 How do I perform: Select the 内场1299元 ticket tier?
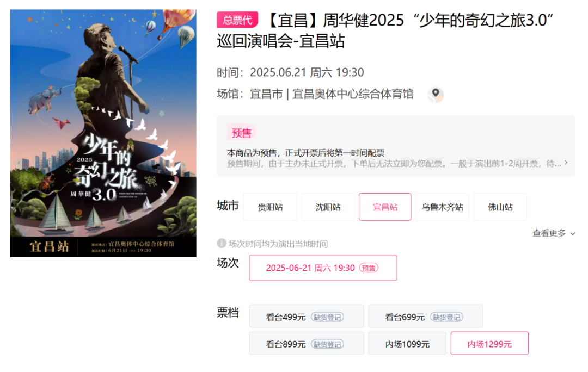[x=489, y=343]
